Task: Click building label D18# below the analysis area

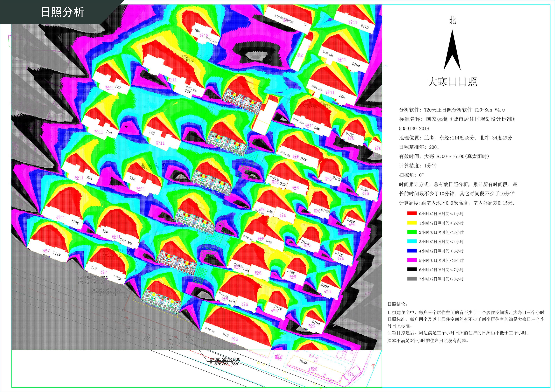Action: coord(303,362)
